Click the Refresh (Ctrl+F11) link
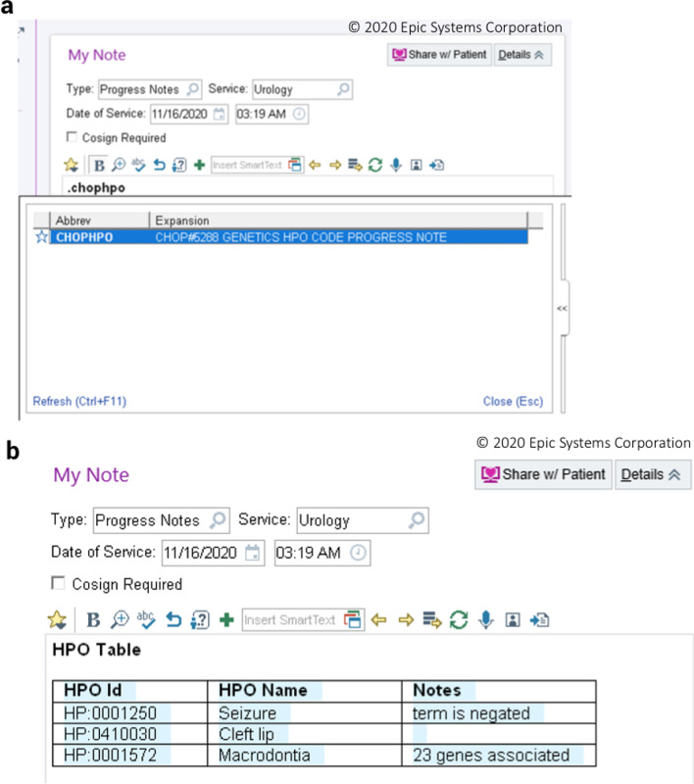This screenshot has height=784, width=694. pyautogui.click(x=79, y=401)
